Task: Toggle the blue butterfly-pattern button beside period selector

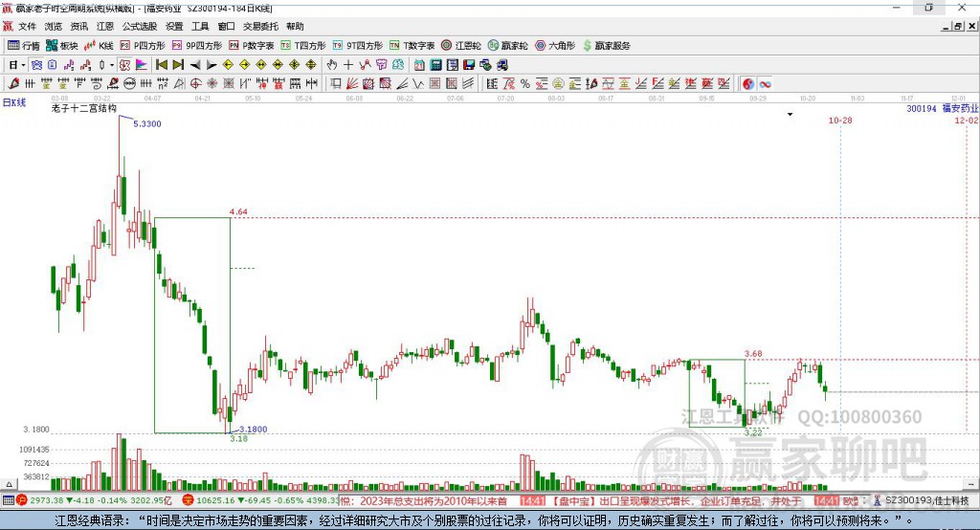Action: click(x=37, y=65)
